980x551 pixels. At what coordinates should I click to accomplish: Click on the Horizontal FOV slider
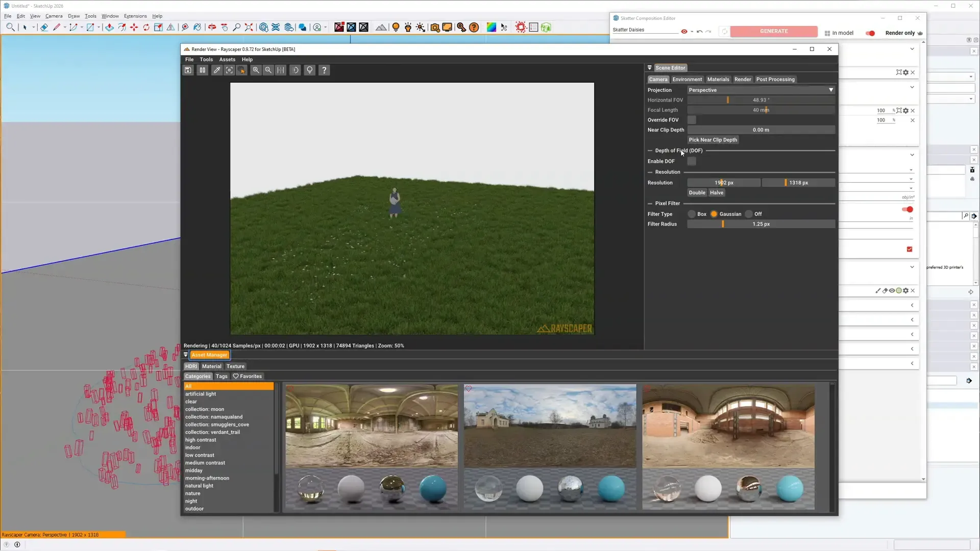pos(761,101)
